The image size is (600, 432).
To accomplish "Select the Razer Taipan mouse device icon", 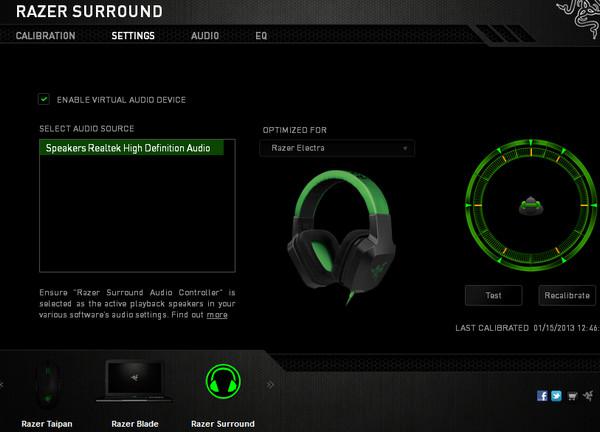I will tap(47, 385).
